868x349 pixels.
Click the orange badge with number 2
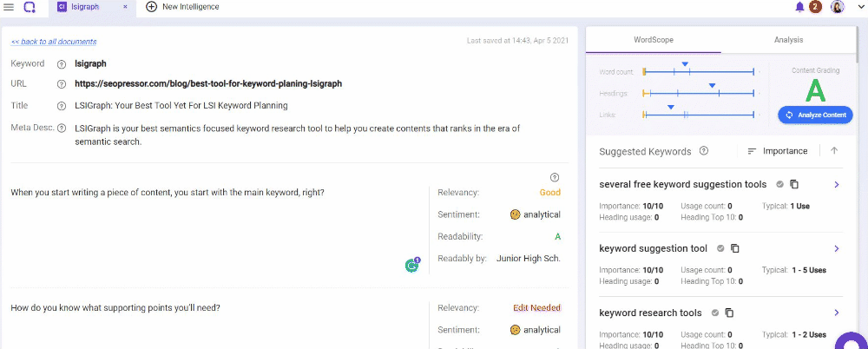tap(815, 7)
